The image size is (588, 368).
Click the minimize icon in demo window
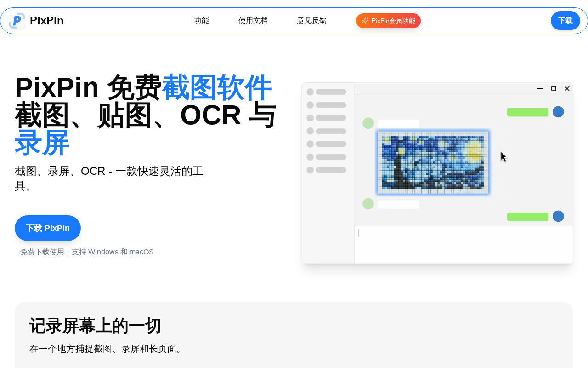(x=540, y=89)
